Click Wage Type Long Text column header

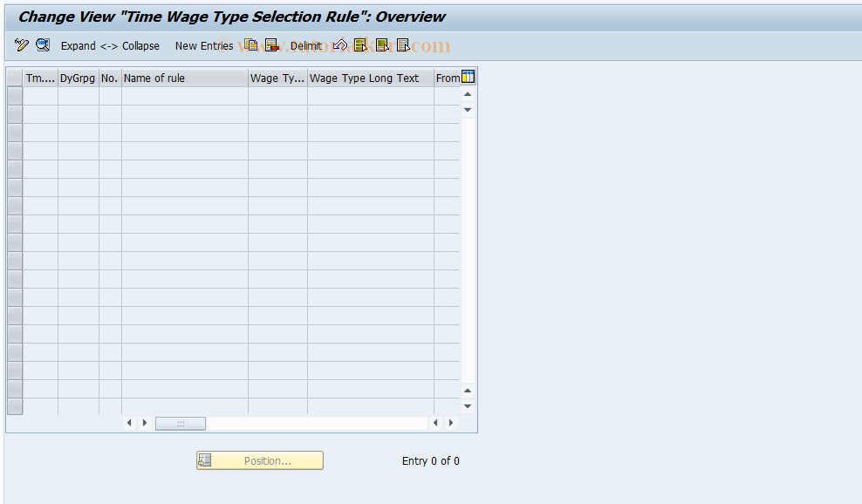pos(371,78)
